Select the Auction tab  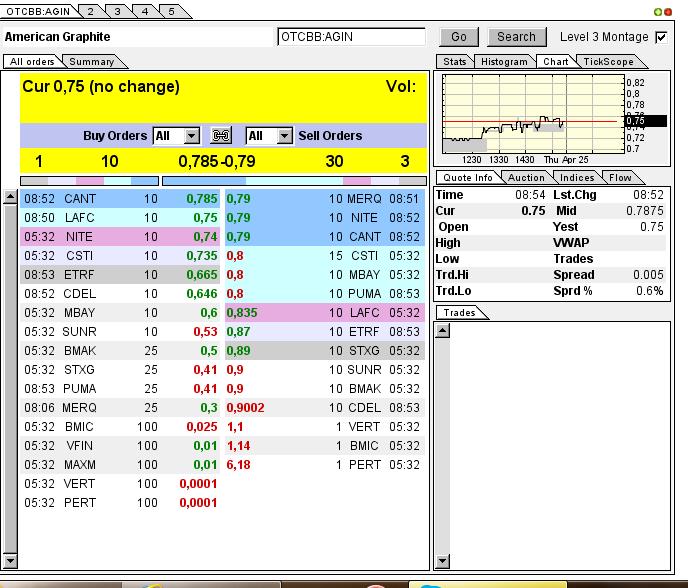tap(526, 177)
